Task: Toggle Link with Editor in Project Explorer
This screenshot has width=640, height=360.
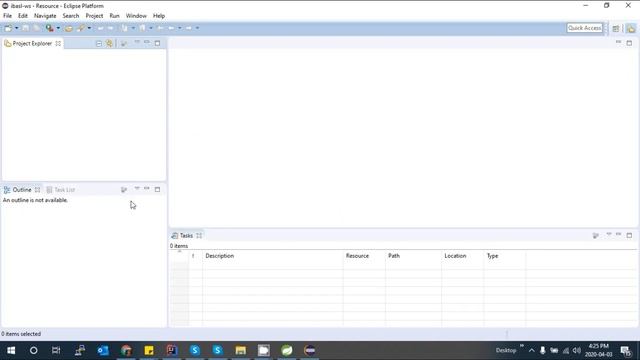Action: coord(109,43)
